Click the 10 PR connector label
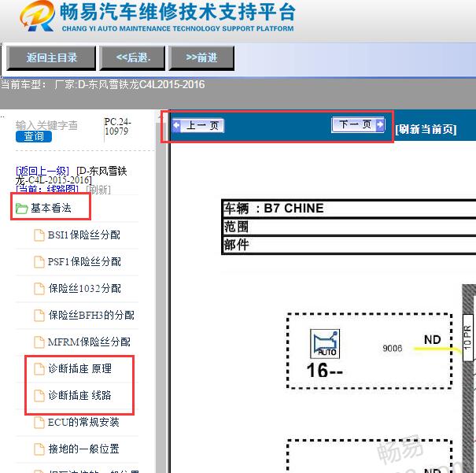This screenshot has width=476, height=473. click(467, 338)
